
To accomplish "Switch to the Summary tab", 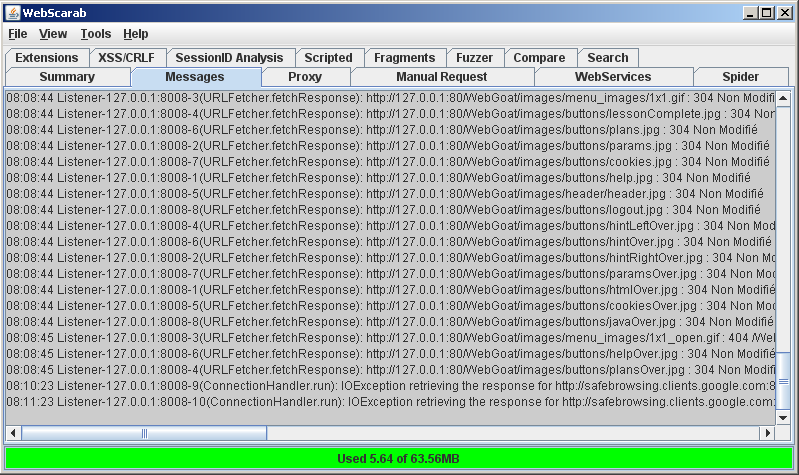I will click(67, 77).
